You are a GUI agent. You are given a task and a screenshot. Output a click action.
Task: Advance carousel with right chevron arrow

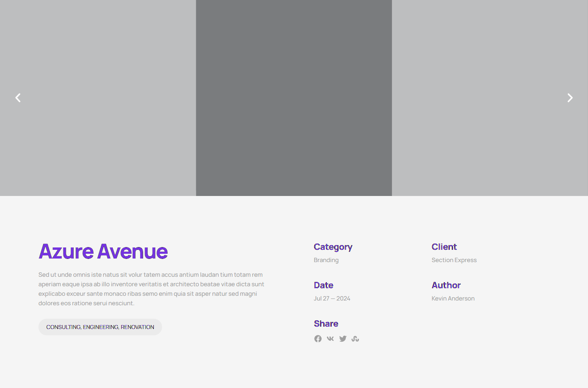click(570, 98)
